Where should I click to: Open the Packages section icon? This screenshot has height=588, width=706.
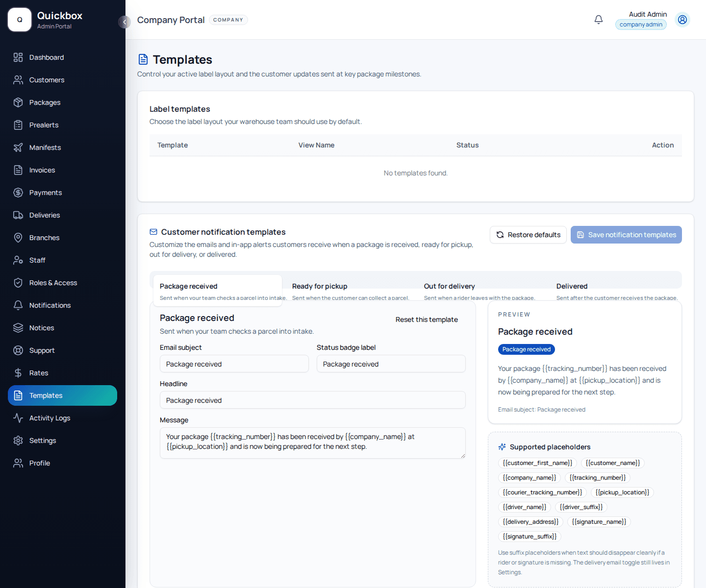(18, 102)
